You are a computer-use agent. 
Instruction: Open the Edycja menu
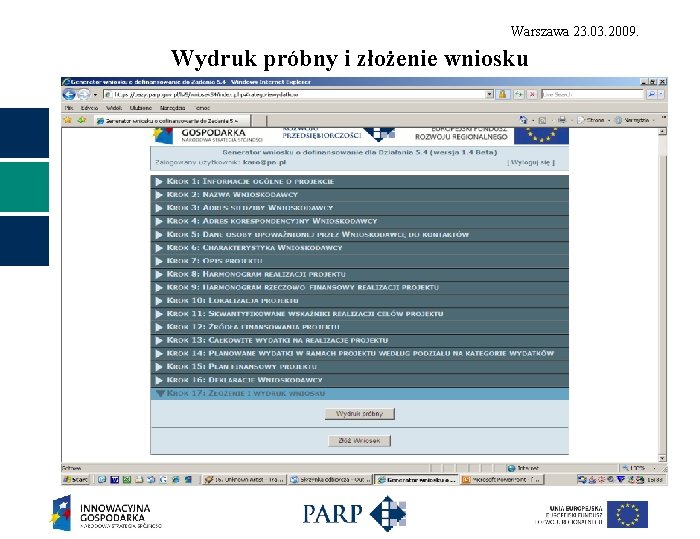coord(89,108)
